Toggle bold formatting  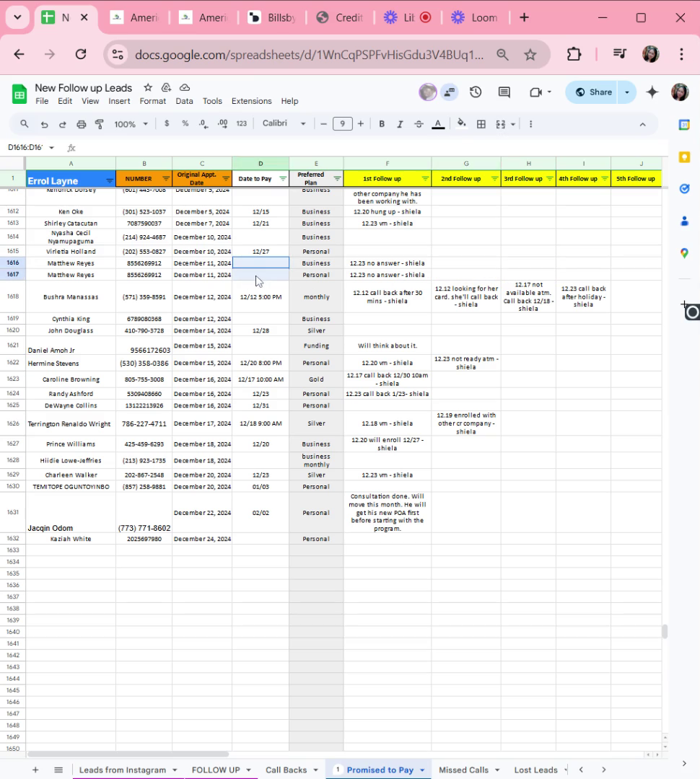pos(381,124)
